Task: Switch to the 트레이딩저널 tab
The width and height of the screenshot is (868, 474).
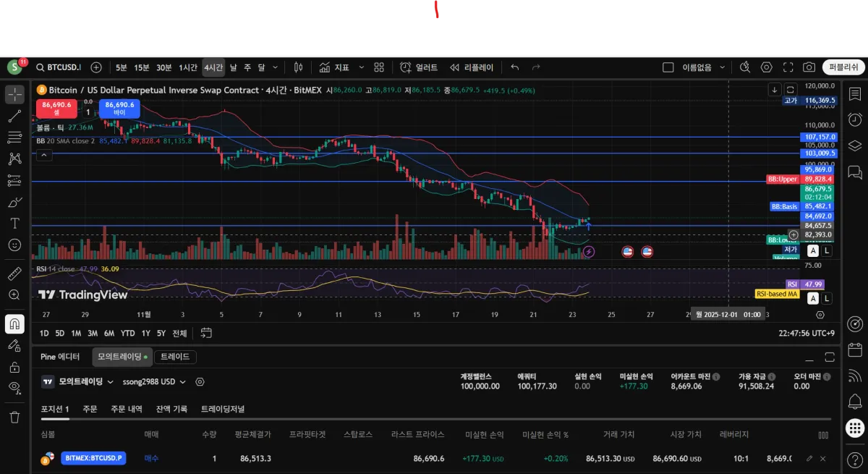Action: point(223,409)
